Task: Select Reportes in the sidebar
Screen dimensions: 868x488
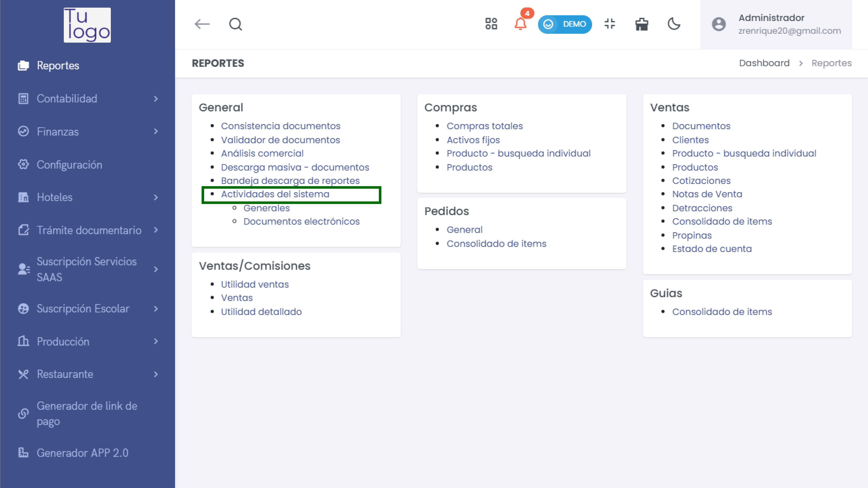Action: (58, 65)
